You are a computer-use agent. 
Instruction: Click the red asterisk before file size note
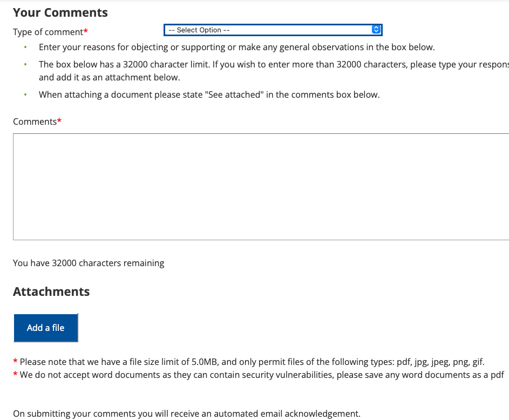[x=16, y=362]
